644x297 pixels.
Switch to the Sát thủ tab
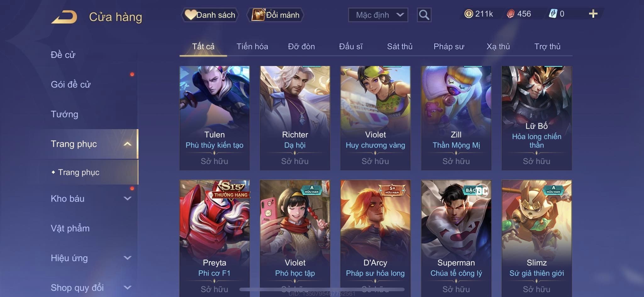(400, 46)
